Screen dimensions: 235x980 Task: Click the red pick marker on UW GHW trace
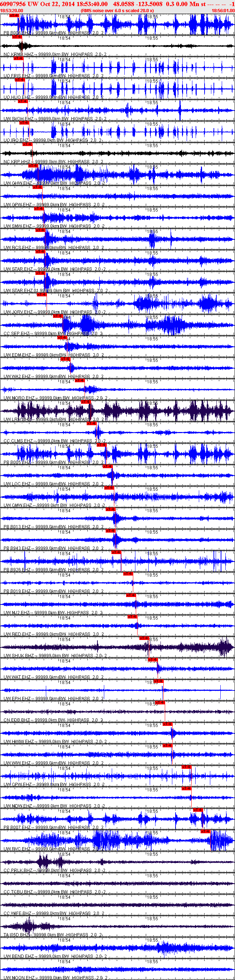(x=33, y=166)
